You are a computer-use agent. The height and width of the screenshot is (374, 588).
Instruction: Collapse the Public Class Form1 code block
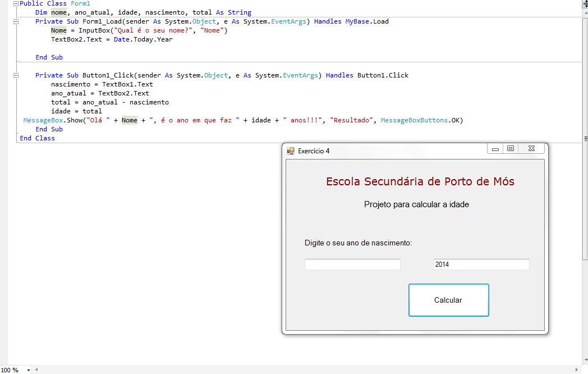coord(16,4)
